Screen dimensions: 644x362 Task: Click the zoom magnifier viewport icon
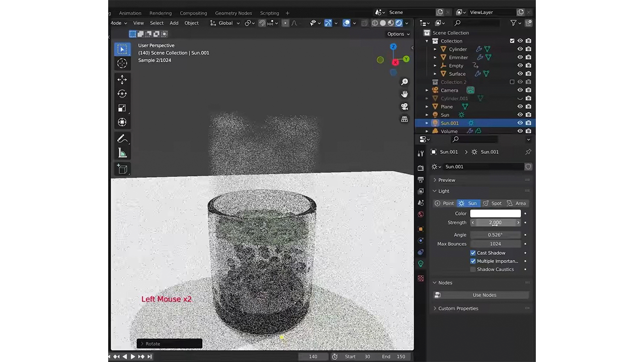point(405,82)
